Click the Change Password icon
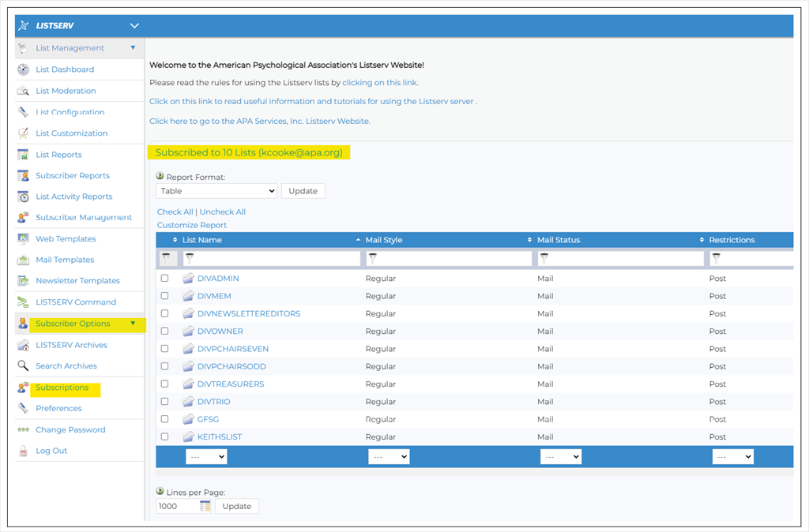Screen dimensions: 809x532 (x=22, y=430)
